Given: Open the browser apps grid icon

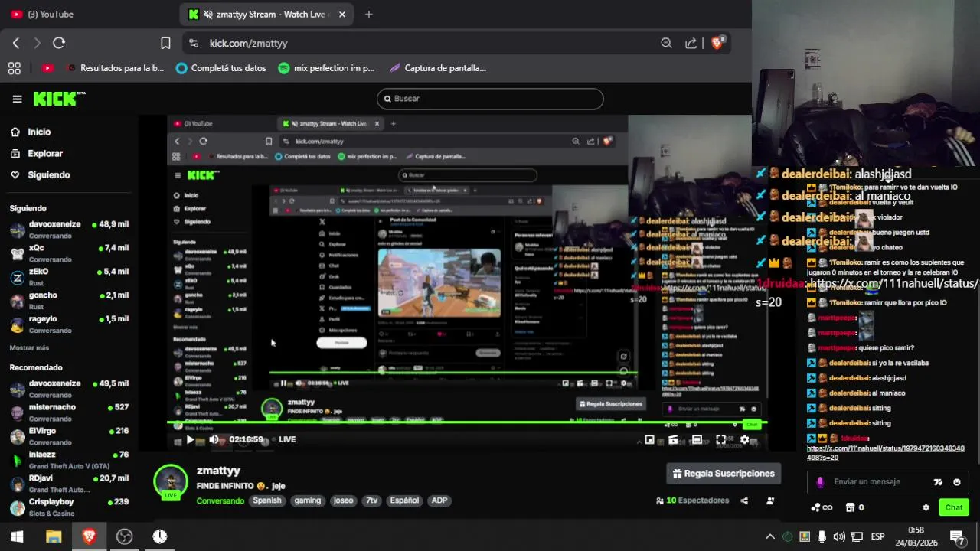Looking at the screenshot, I should (14, 68).
